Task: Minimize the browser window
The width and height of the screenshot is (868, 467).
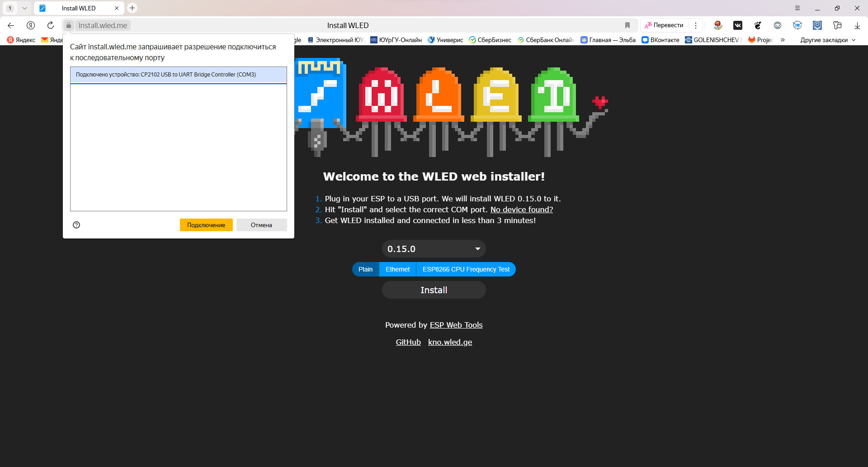Action: [817, 8]
